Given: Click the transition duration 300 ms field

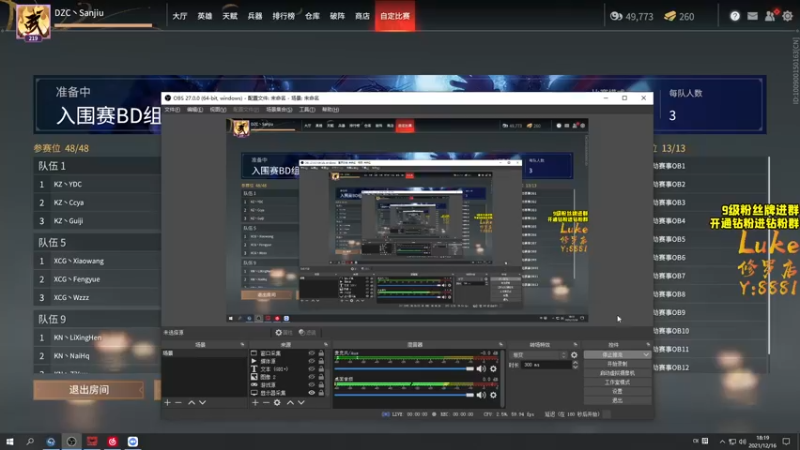Looking at the screenshot, I should (546, 365).
